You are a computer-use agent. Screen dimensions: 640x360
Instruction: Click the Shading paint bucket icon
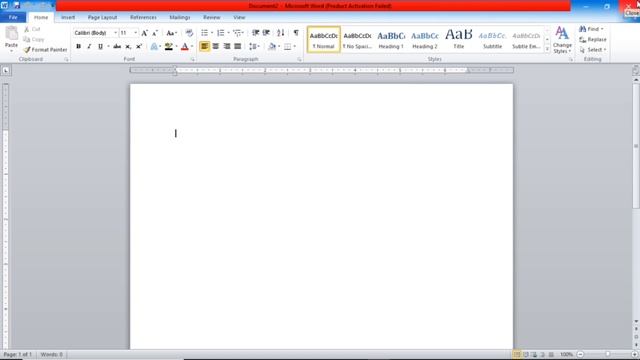[x=272, y=47]
